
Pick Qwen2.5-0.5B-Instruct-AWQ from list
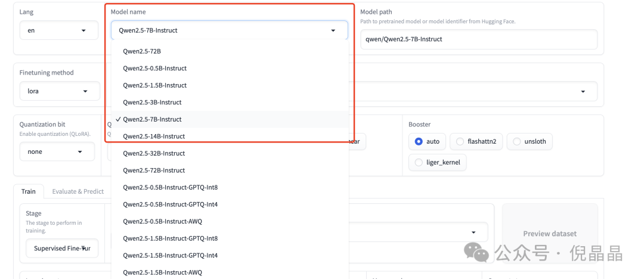[230, 221]
